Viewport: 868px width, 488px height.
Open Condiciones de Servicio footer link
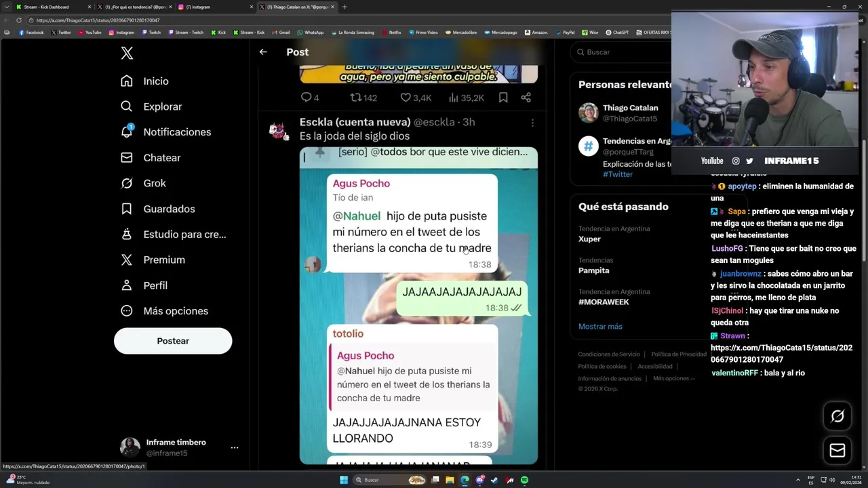click(x=609, y=354)
